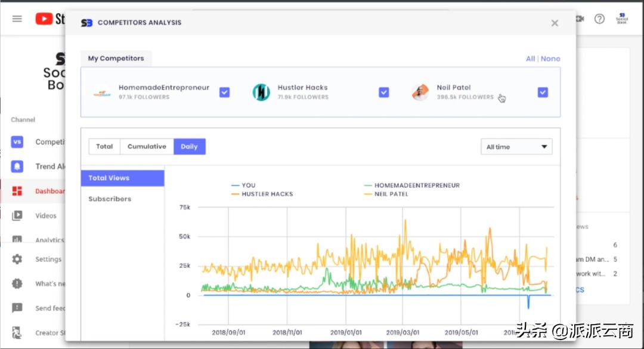Show the Subscribers chart metric
Viewport: 644px width, 349px height.
pyautogui.click(x=110, y=199)
